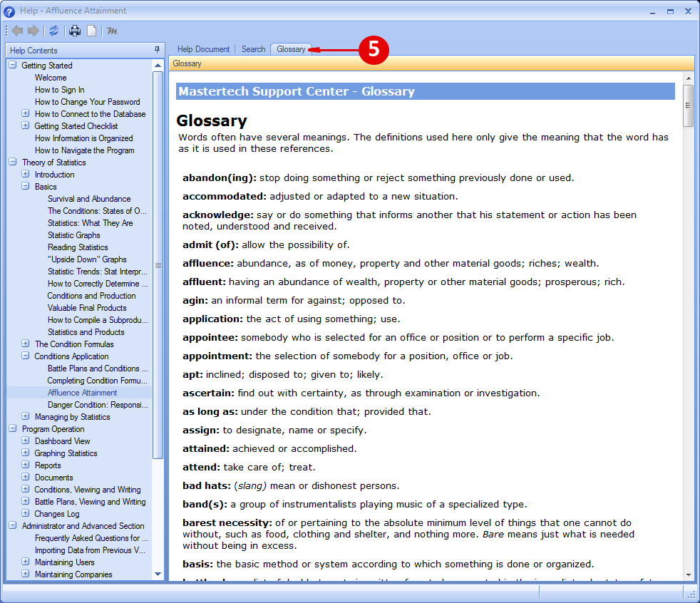Click the 'ascertain:' glossary term

coord(208,393)
